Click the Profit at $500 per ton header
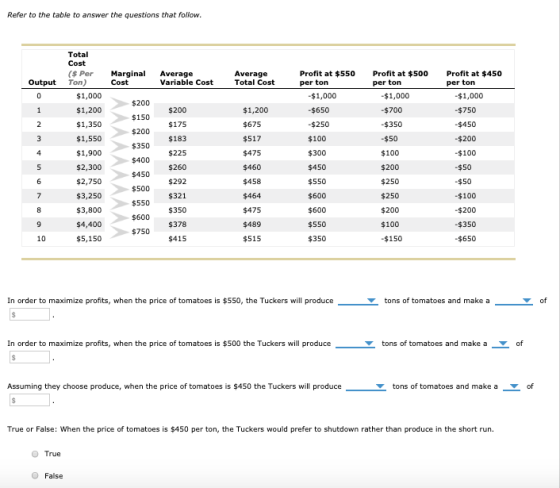This screenshot has width=560, height=488. coord(400,78)
